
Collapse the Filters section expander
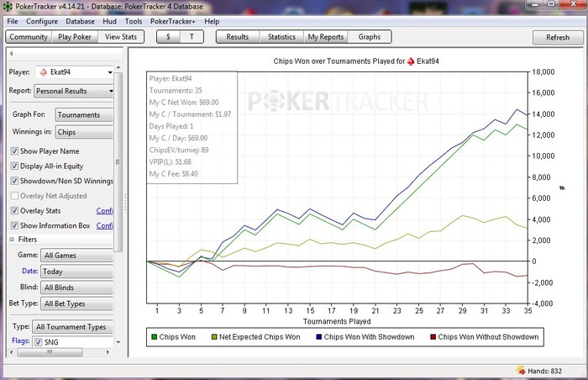click(12, 240)
